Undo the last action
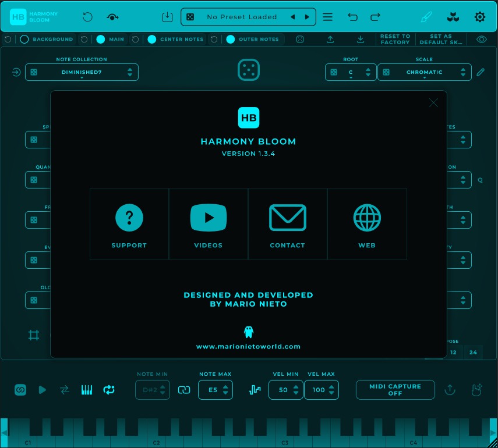The image size is (498, 448). coord(352,17)
